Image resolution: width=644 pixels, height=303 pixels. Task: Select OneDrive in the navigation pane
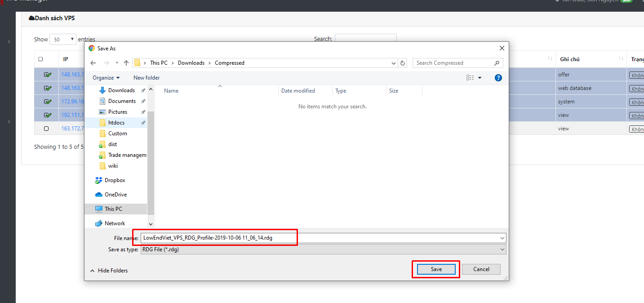click(x=115, y=195)
